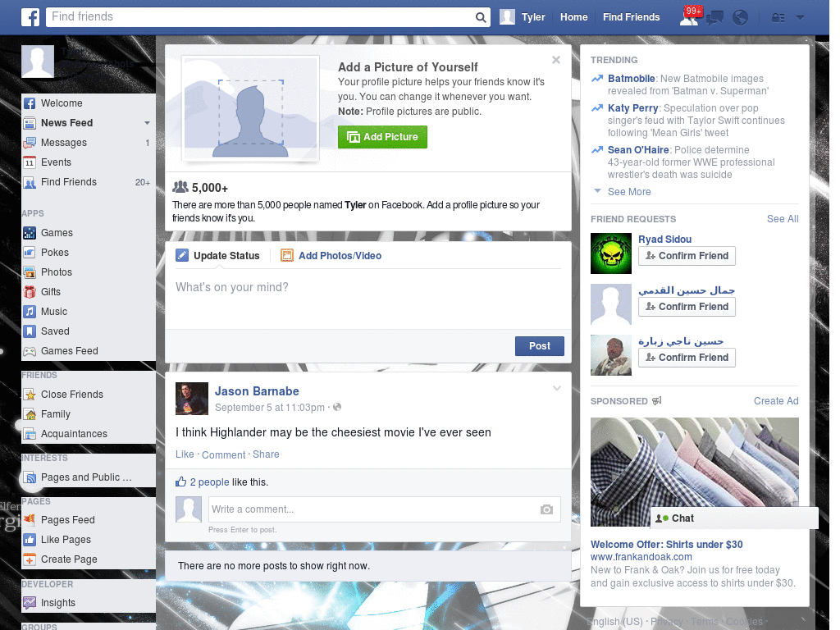The image size is (840, 630).
Task: Open Welcome Offer: Shirts under $30 link
Action: coord(666,545)
